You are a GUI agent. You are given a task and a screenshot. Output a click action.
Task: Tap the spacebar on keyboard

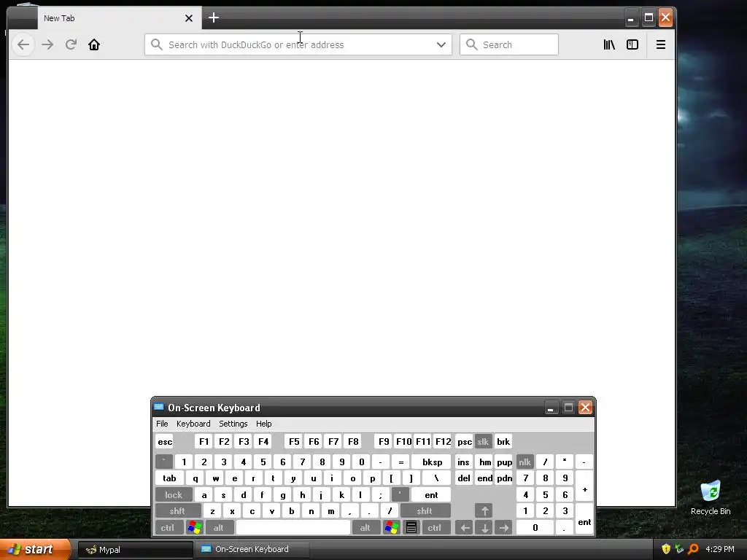tap(293, 528)
